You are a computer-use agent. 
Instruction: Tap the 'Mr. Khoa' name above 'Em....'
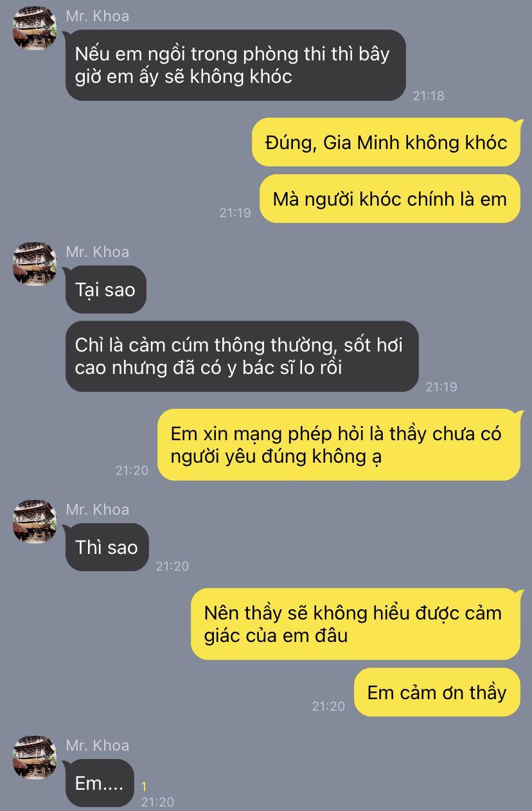(x=98, y=745)
